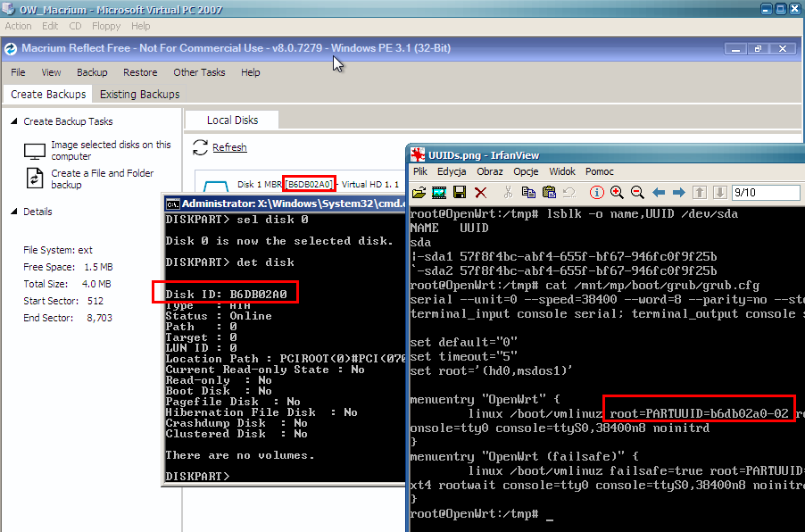Go to previous image blue arrow
This screenshot has width=805, height=532.
point(659,193)
